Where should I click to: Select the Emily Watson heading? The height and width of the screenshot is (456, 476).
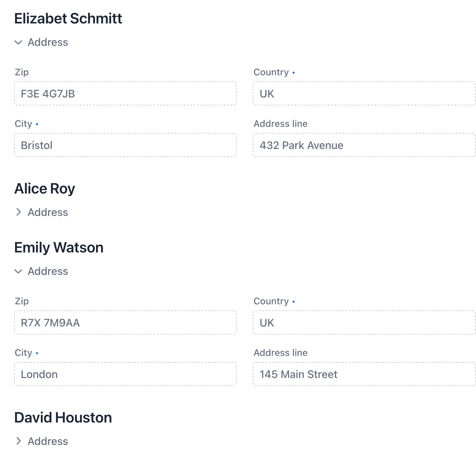click(x=59, y=248)
